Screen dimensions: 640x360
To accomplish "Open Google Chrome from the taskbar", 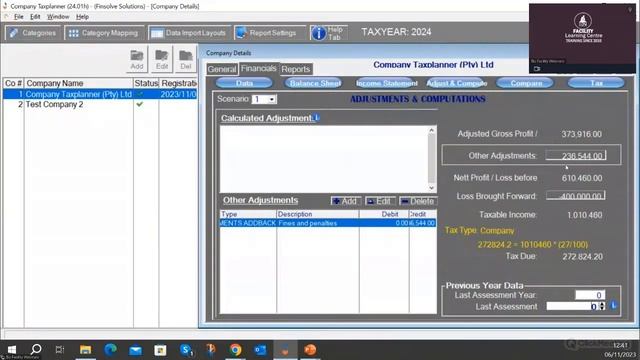I will tap(236, 350).
